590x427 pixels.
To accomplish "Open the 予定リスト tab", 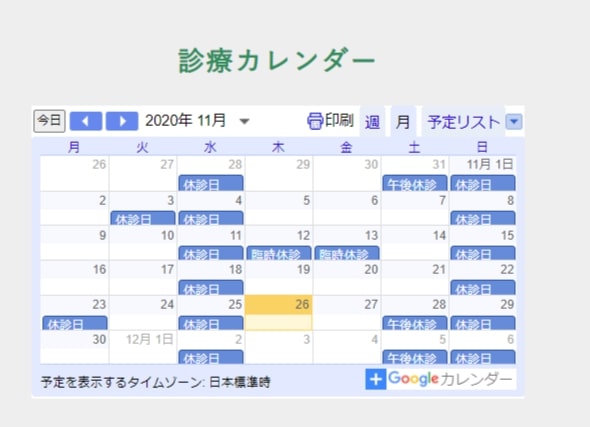I will [x=463, y=122].
